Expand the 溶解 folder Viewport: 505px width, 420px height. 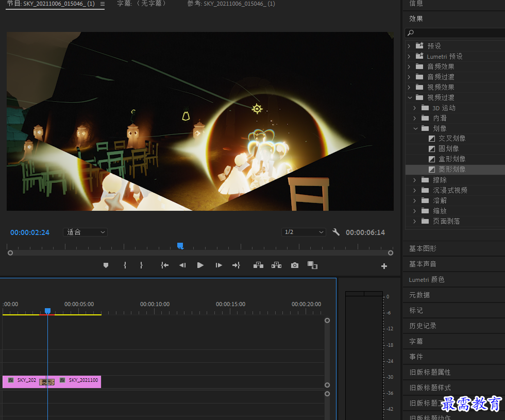pos(415,200)
